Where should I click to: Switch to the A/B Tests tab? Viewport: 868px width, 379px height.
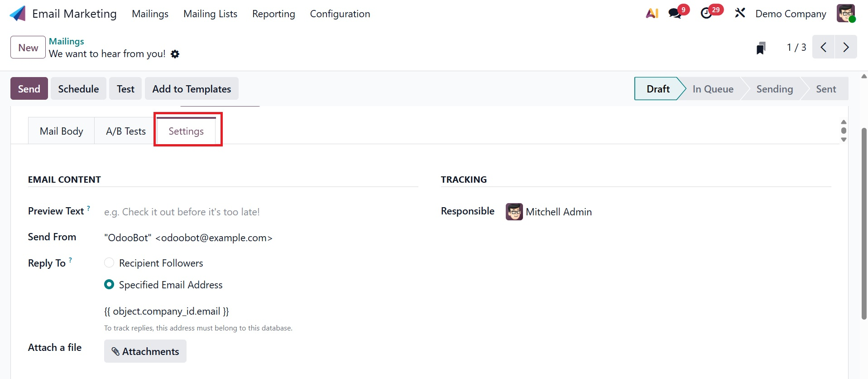click(x=126, y=131)
